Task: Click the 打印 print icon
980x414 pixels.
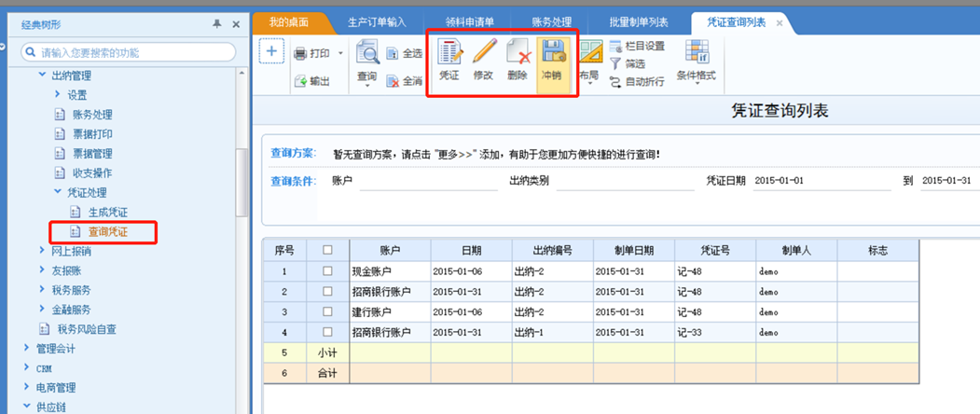Action: click(x=300, y=54)
